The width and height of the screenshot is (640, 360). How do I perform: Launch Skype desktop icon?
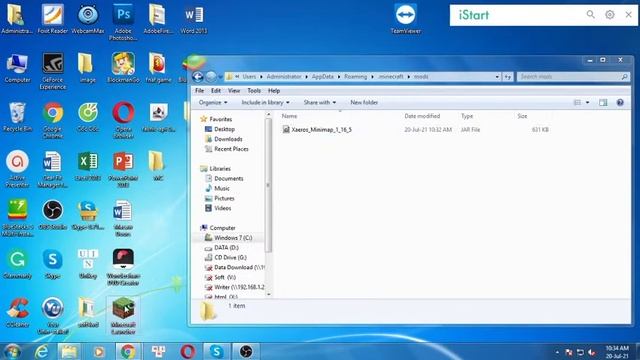(53, 264)
